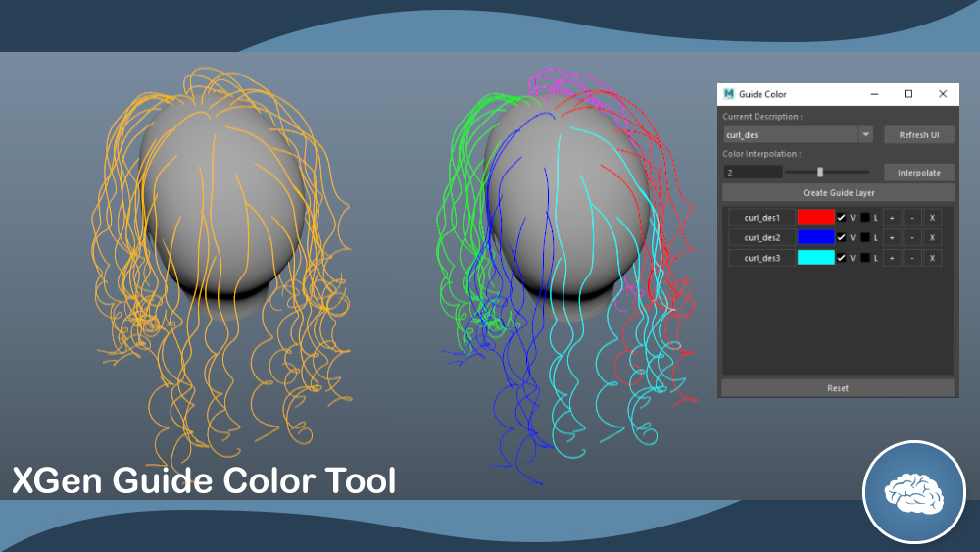Click the Maya logo in Guide Color title bar
Viewport: 980px width, 552px height.
point(728,94)
